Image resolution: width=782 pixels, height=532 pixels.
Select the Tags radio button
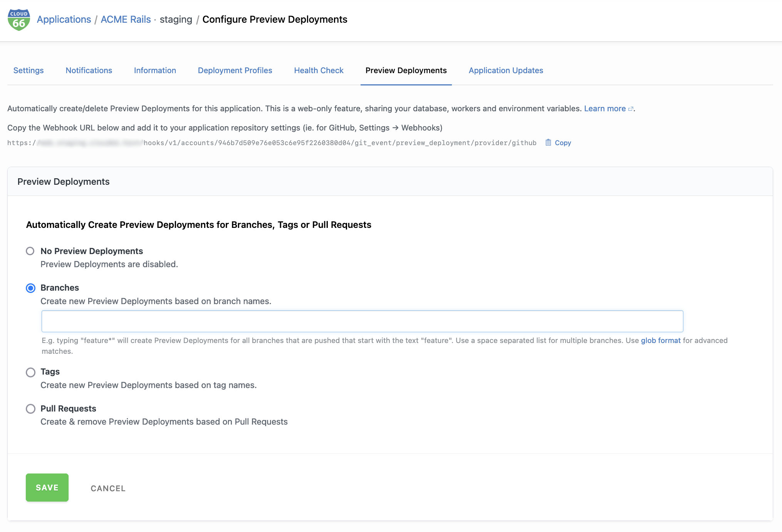(30, 372)
